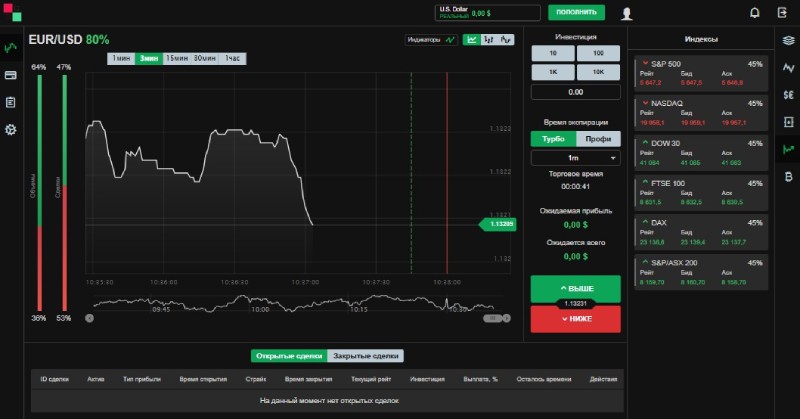The height and width of the screenshot is (419, 800).
Task: Click the ПОПОЛНИТЬ deposit button
Action: pos(576,13)
